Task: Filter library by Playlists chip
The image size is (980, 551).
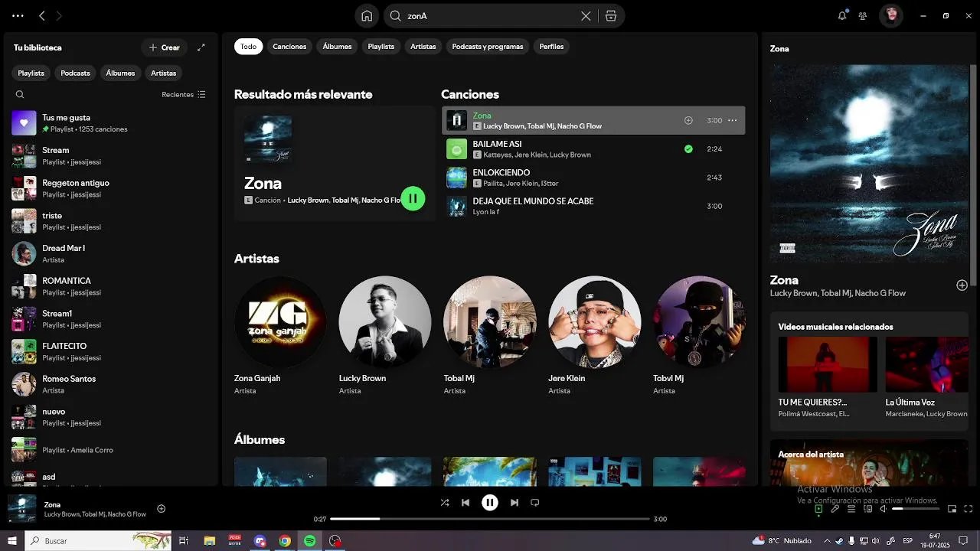Action: [31, 73]
